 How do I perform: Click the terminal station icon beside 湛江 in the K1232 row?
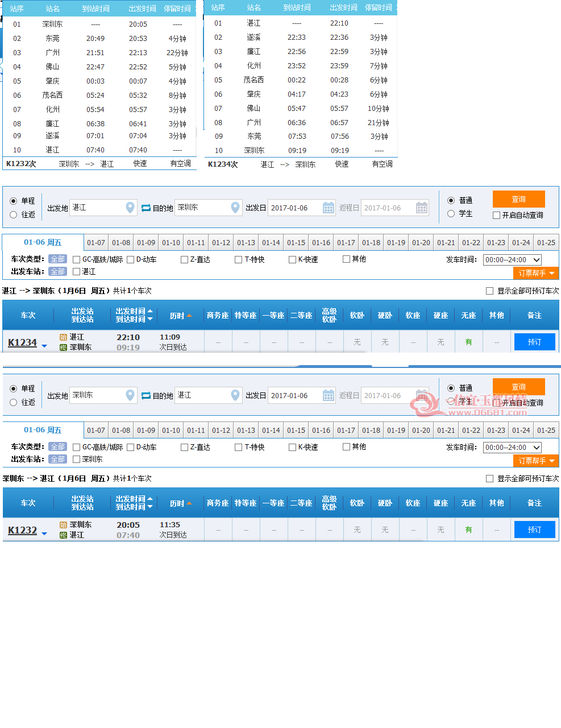click(63, 535)
